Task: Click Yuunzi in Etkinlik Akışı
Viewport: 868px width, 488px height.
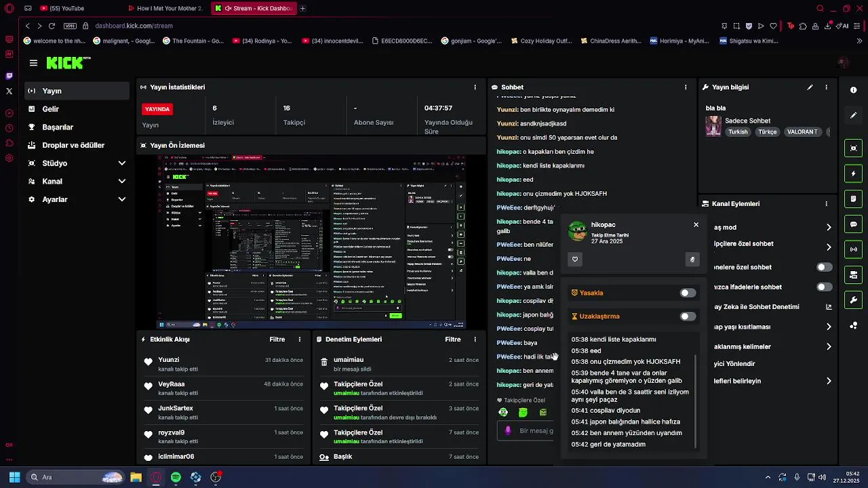Action: click(x=169, y=360)
